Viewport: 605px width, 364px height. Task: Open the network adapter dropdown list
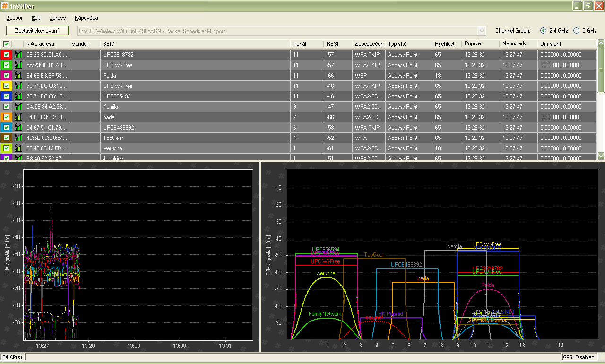tap(482, 31)
